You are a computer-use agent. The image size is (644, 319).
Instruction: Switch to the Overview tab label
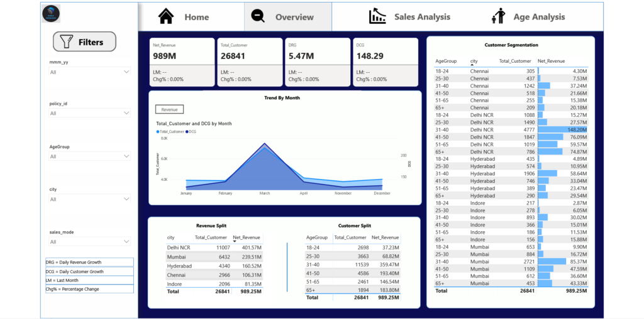[294, 17]
